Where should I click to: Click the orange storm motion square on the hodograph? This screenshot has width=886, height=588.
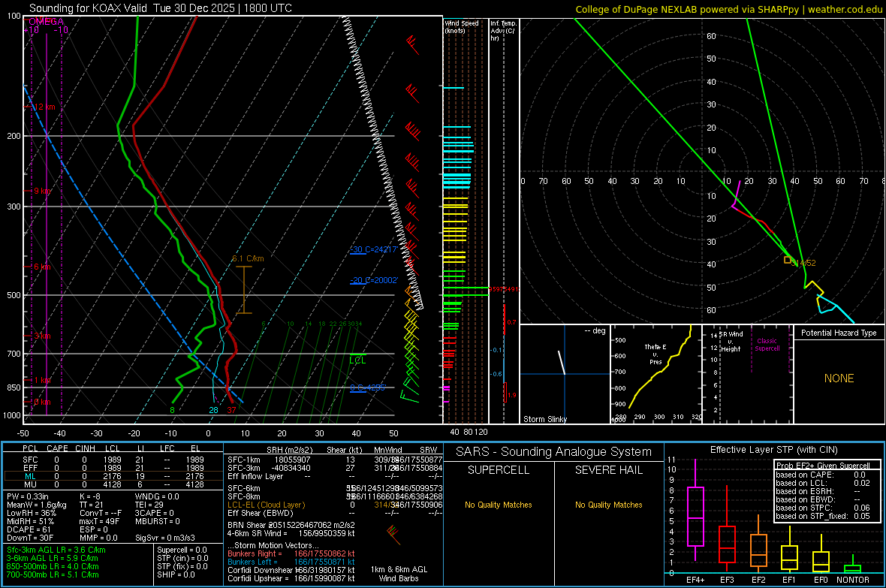pos(788,260)
